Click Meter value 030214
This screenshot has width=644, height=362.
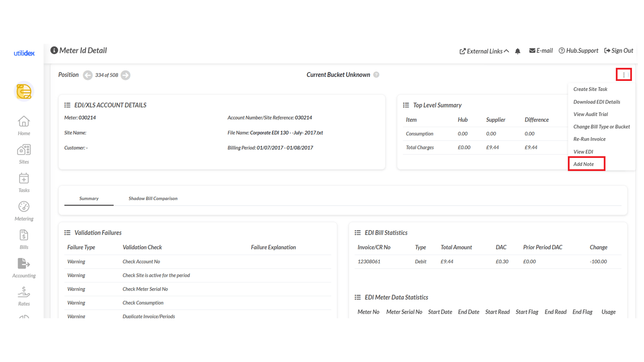[87, 118]
